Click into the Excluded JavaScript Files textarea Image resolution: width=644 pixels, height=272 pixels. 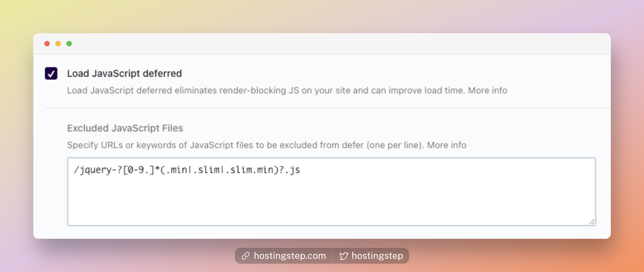332,192
